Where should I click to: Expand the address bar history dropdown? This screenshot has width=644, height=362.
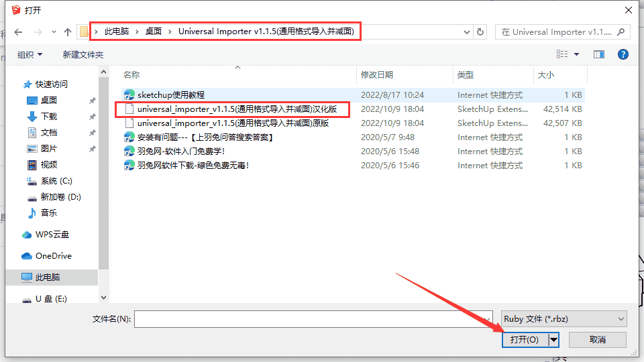(x=467, y=32)
